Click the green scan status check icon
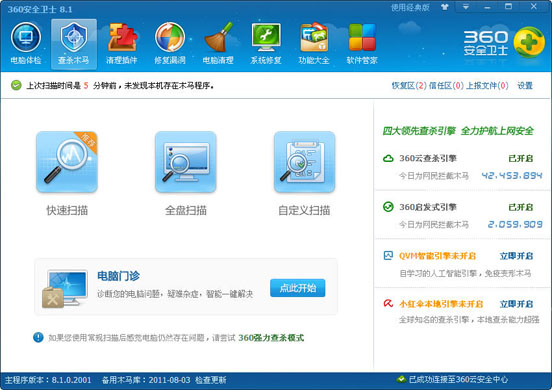This screenshot has width=552, height=390. (x=16, y=85)
